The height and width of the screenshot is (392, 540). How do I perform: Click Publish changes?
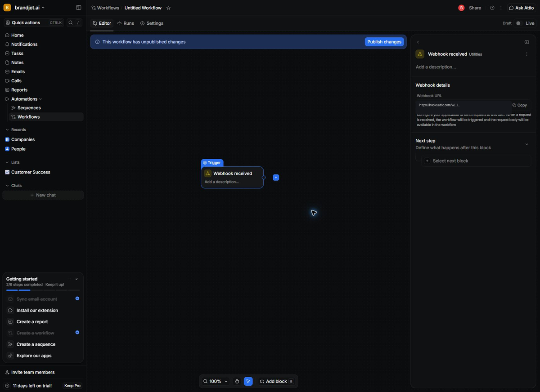click(384, 42)
